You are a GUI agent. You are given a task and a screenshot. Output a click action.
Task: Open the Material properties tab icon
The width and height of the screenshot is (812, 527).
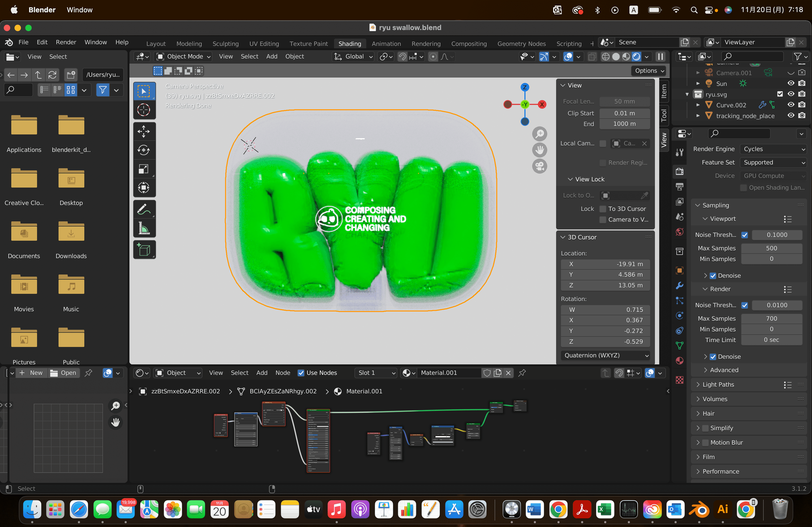679,361
